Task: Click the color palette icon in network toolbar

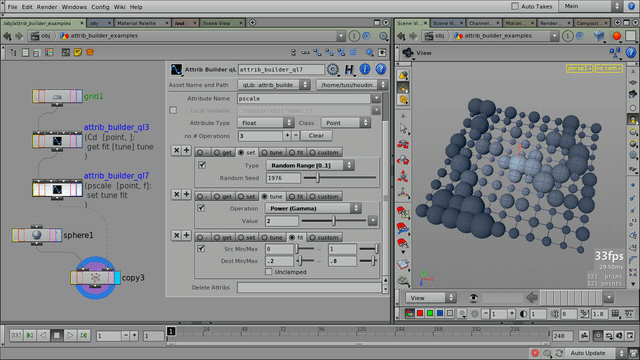Action: 49,52
